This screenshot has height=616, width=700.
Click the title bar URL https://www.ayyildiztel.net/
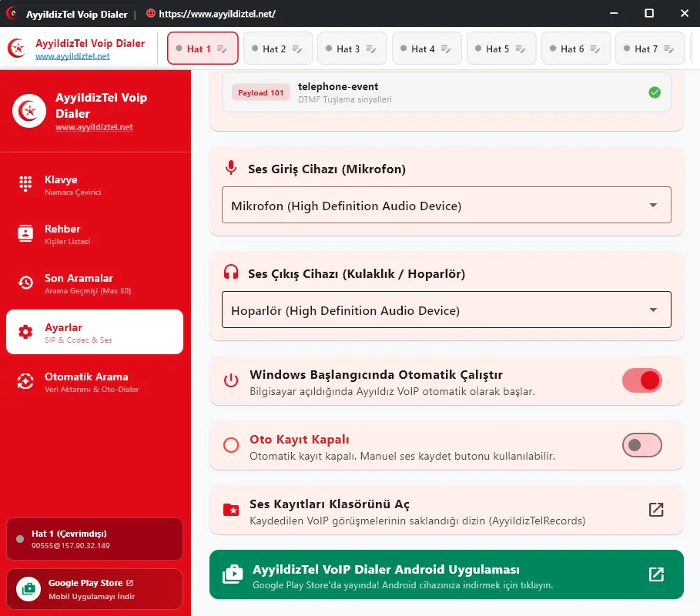click(217, 14)
